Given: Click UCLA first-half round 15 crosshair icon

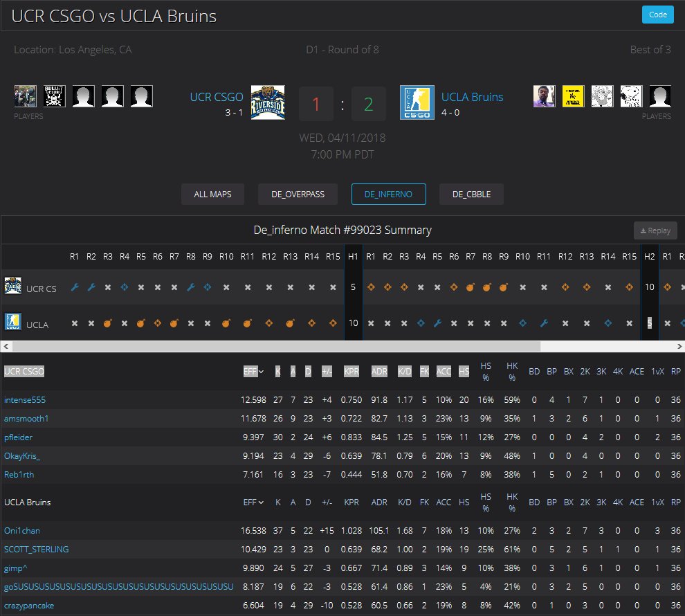Looking at the screenshot, I should 333,323.
